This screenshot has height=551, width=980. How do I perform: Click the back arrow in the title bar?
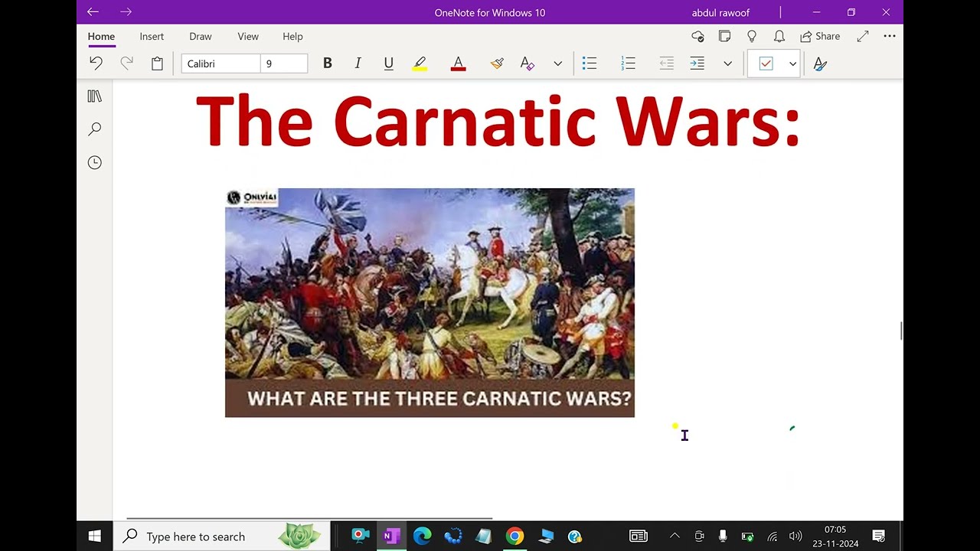(x=93, y=12)
